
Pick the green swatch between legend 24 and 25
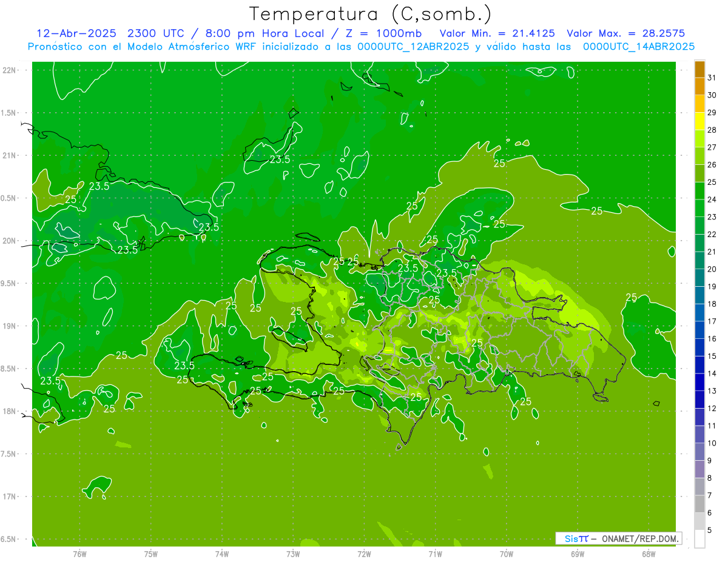[699, 191]
